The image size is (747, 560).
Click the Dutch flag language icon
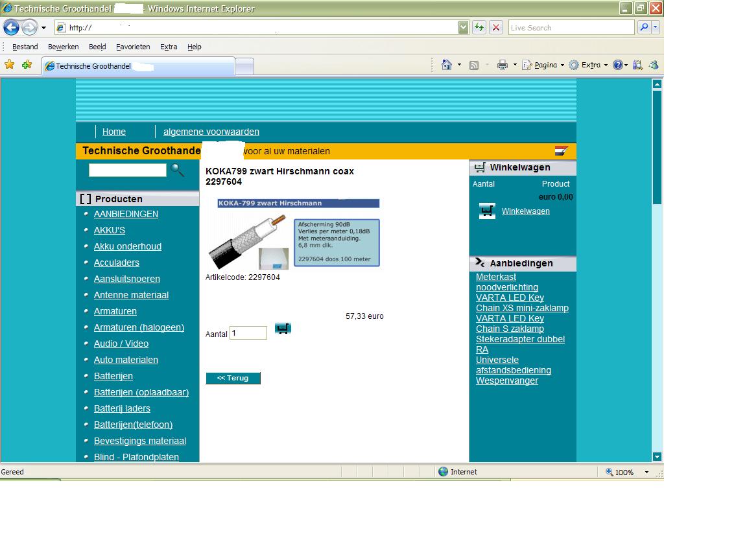click(561, 151)
